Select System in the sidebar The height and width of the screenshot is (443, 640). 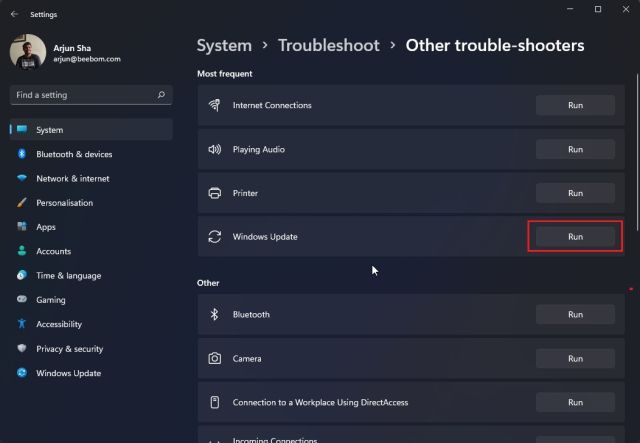click(x=91, y=130)
